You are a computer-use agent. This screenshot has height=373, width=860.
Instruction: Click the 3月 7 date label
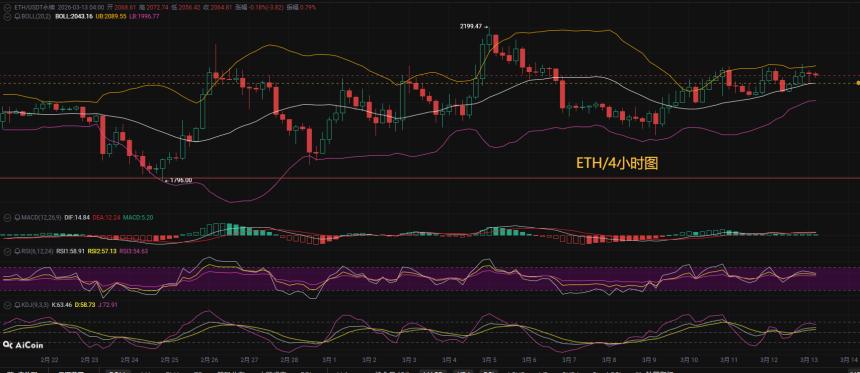coord(569,360)
